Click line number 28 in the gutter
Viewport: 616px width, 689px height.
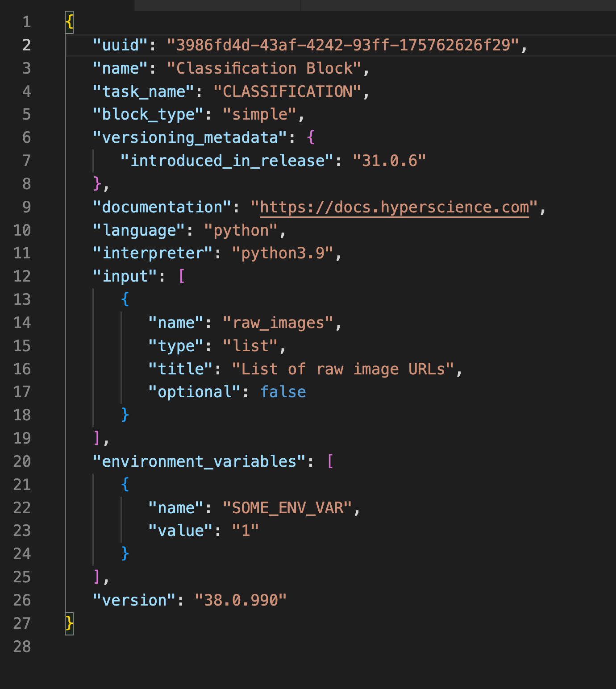pyautogui.click(x=22, y=646)
